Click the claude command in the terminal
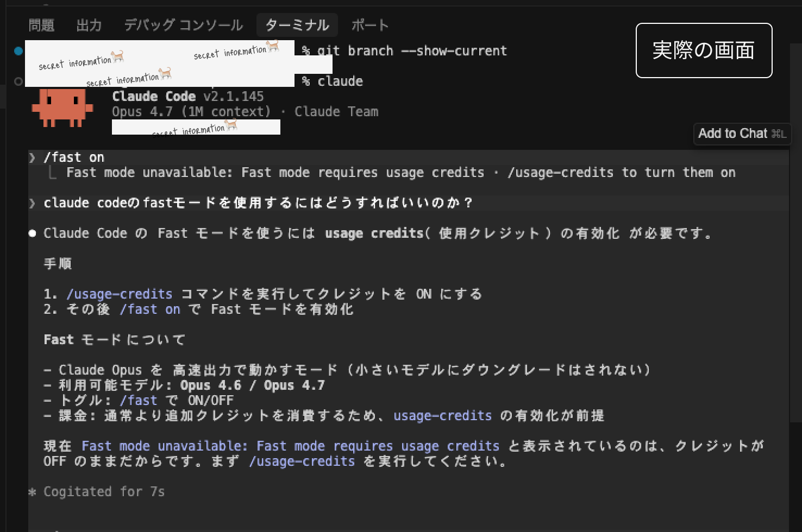Viewport: 802px width, 532px height. 340,81
